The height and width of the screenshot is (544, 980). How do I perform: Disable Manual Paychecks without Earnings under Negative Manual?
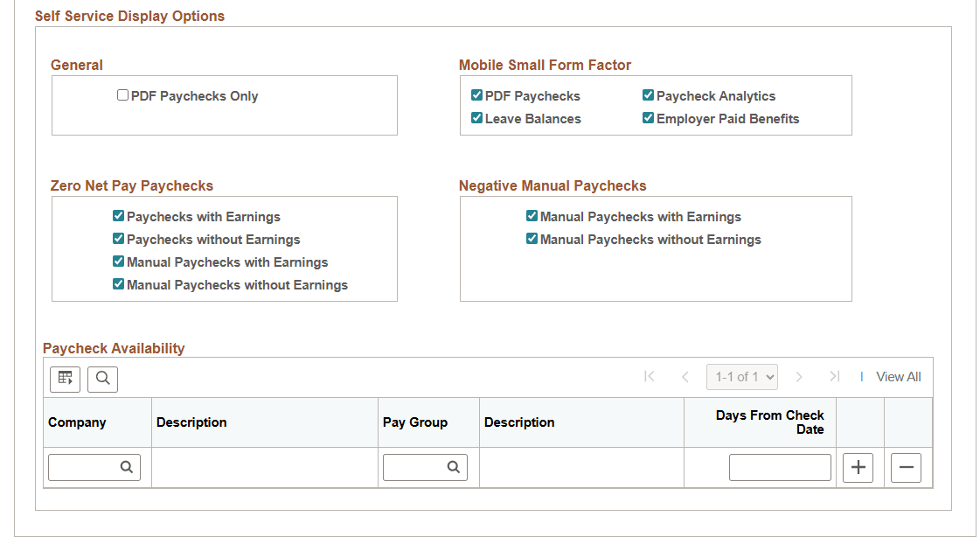(532, 239)
